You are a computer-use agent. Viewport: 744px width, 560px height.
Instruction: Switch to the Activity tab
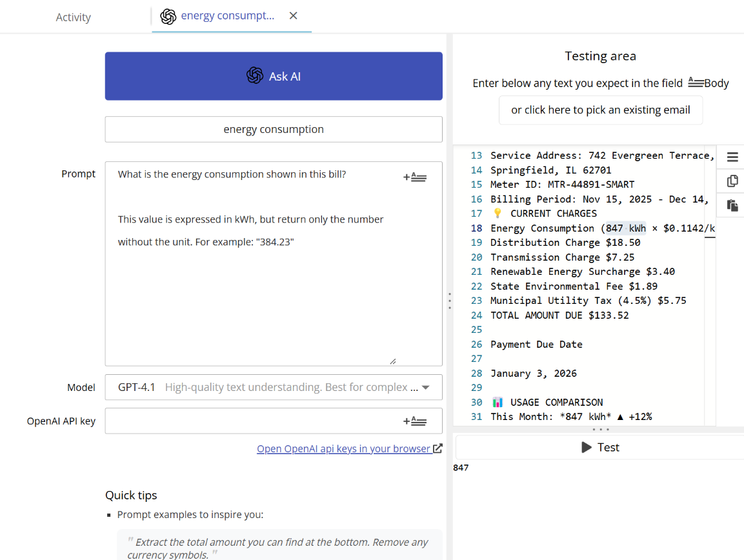[73, 17]
